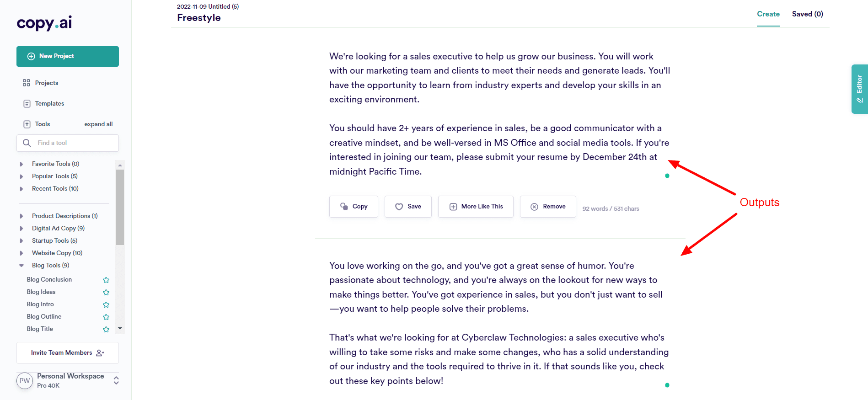
Task: Click the search magnifier icon
Action: [27, 143]
